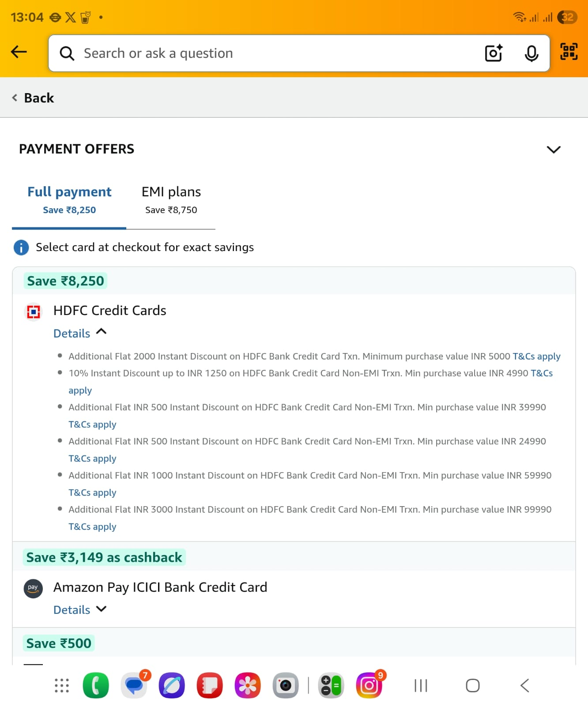588x706 pixels.
Task: Collapse the Payment Offers section chevron
Action: tap(553, 150)
